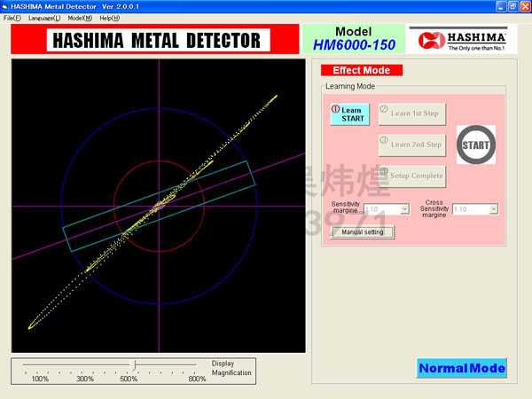Image resolution: width=532 pixels, height=399 pixels.
Task: Switch to Normal Mode
Action: [462, 368]
